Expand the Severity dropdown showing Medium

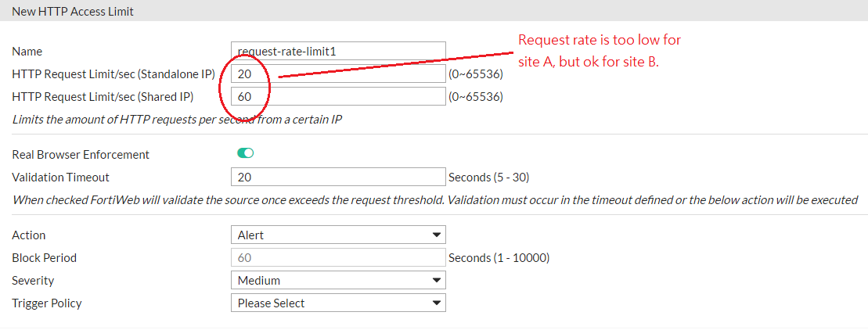[338, 280]
